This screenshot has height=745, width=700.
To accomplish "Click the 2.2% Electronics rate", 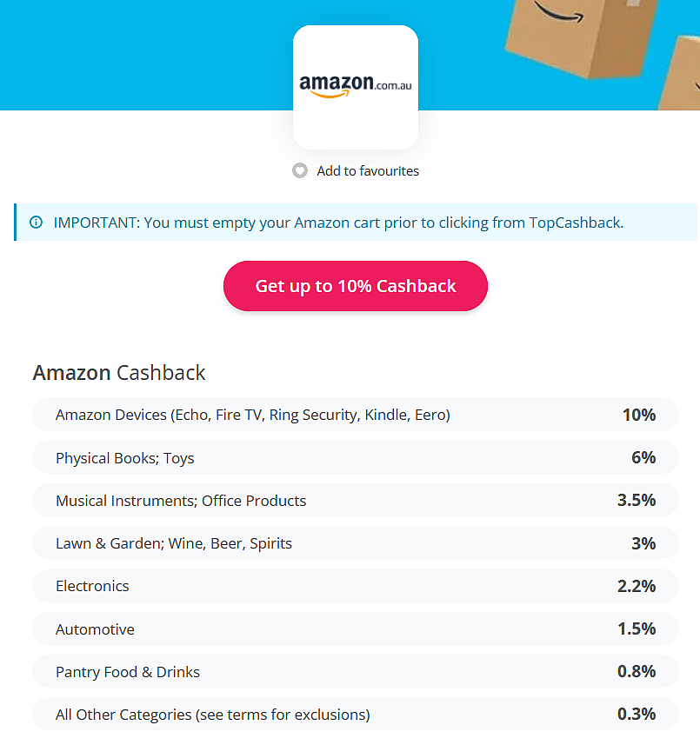I will click(x=637, y=586).
